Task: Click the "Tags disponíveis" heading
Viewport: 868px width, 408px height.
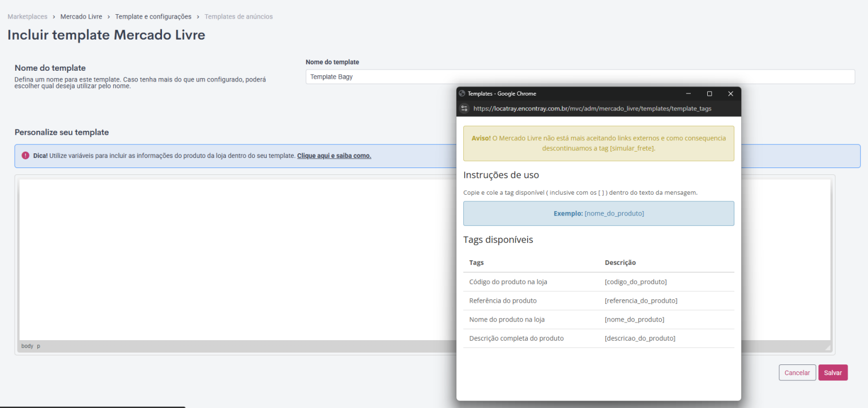Action: pos(498,239)
